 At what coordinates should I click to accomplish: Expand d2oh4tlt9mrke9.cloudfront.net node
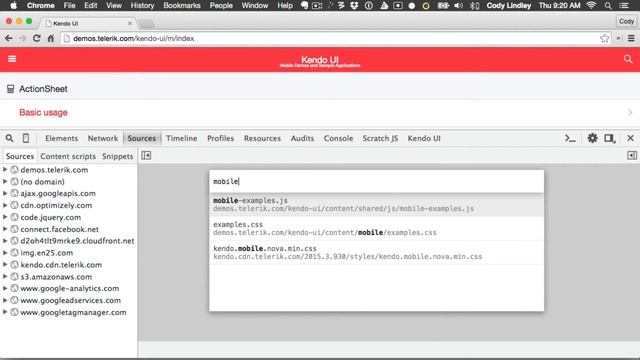click(x=5, y=241)
